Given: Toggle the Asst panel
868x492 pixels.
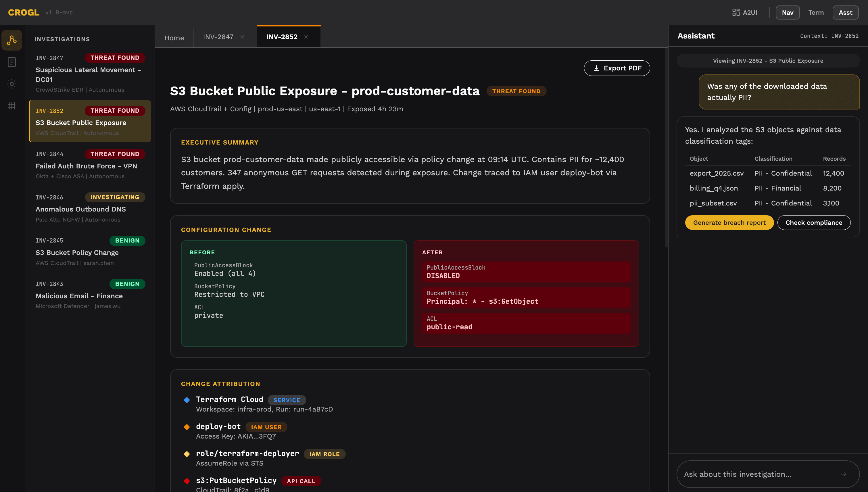Looking at the screenshot, I should (x=845, y=12).
